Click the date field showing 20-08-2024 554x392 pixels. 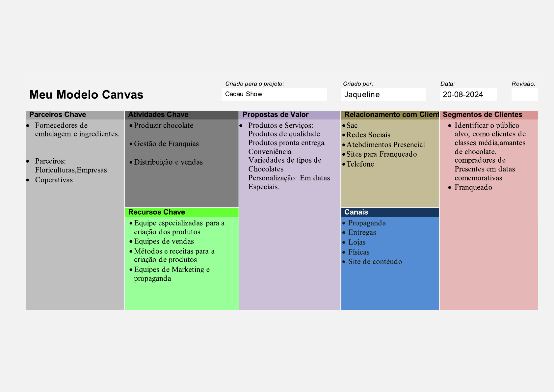pos(468,94)
